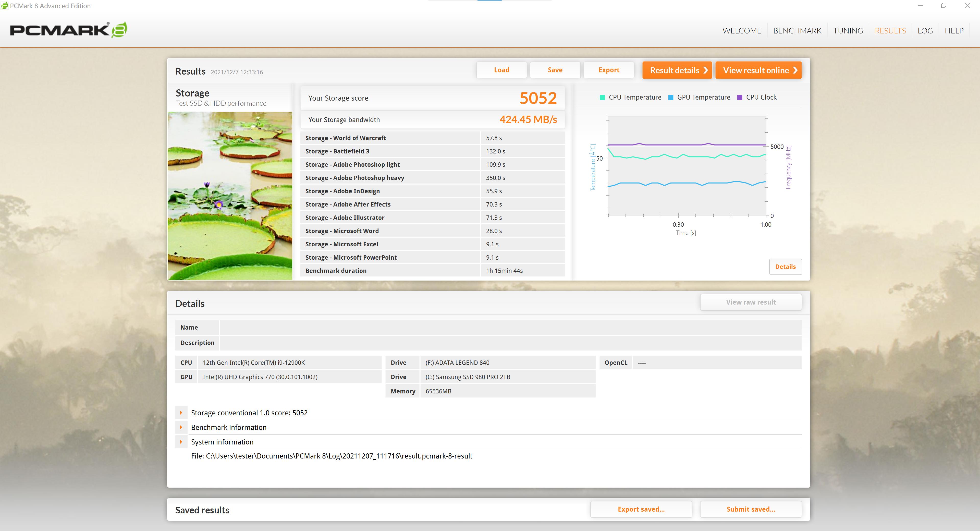Click into the Name field
Screen dimensions: 980x531
(x=510, y=327)
